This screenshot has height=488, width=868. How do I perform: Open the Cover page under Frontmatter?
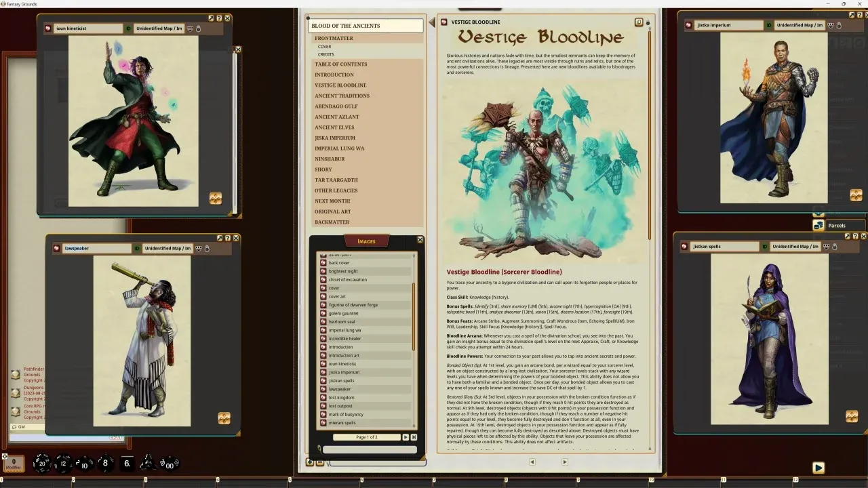(325, 47)
